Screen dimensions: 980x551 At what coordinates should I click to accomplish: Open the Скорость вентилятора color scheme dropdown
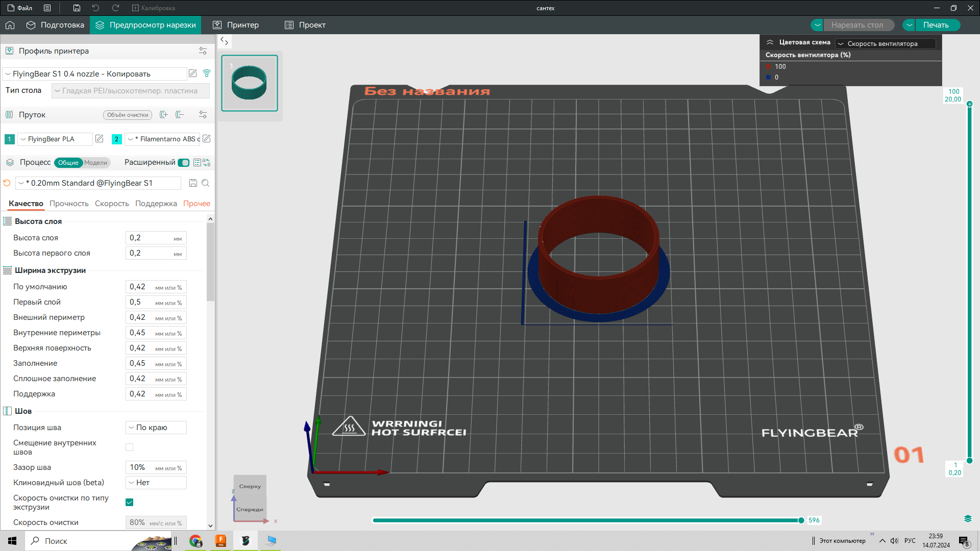click(x=886, y=44)
